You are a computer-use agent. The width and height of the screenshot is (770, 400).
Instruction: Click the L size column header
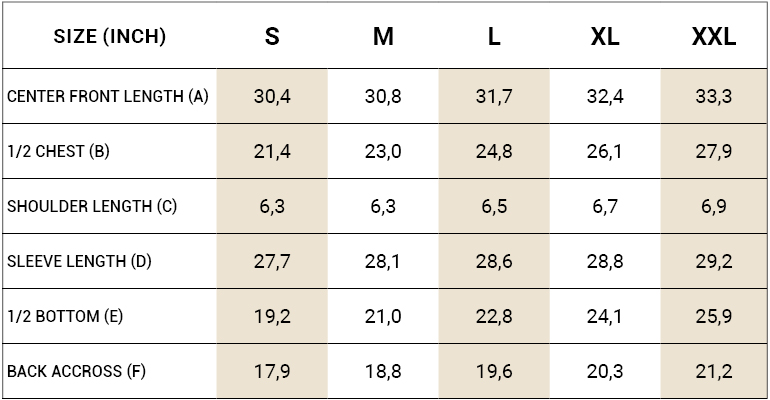tap(494, 38)
